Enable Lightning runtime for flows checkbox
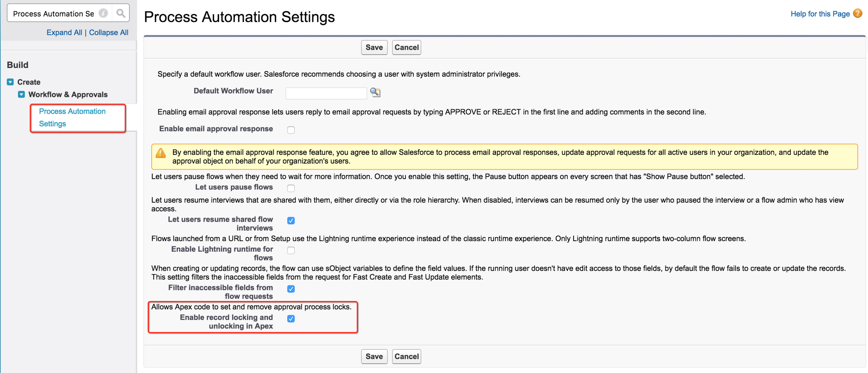 pyautogui.click(x=291, y=250)
